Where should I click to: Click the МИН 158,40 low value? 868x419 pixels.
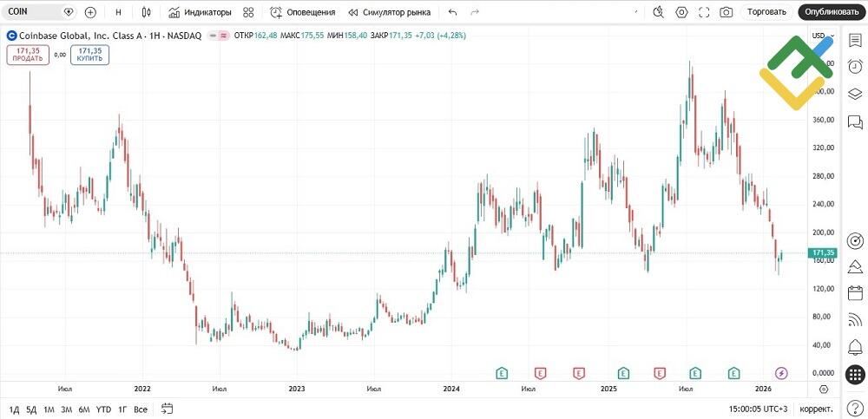348,36
